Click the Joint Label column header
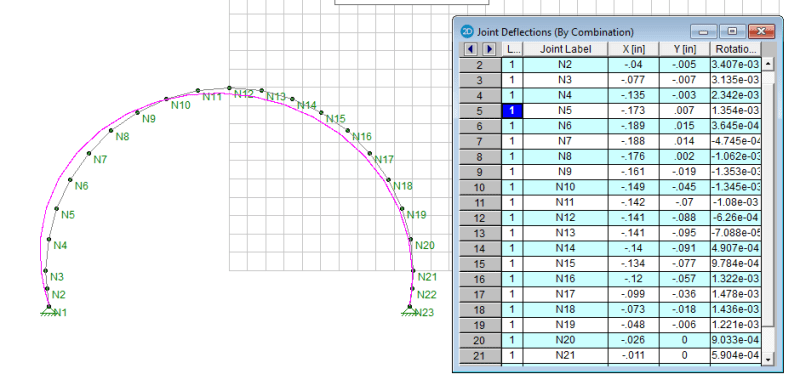Image resolution: width=800 pixels, height=391 pixels. 565,49
